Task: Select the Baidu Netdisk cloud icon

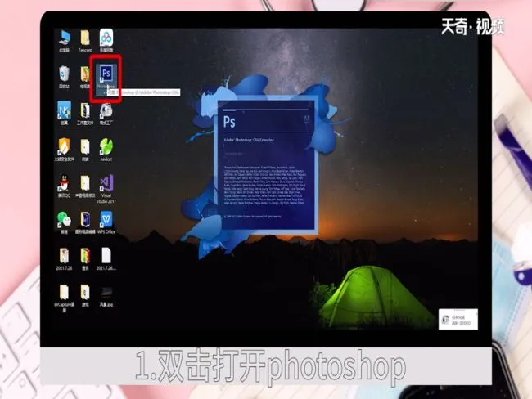Action: pyautogui.click(x=106, y=41)
